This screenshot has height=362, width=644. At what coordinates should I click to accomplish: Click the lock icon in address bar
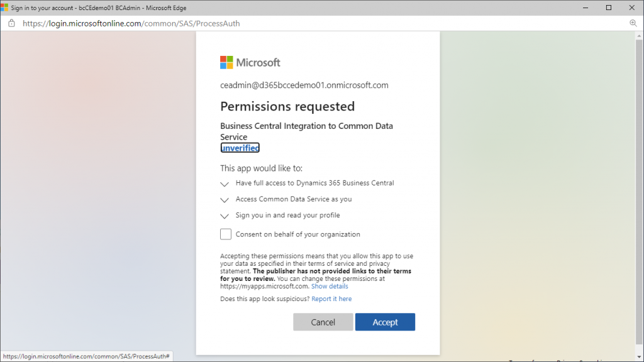click(11, 23)
